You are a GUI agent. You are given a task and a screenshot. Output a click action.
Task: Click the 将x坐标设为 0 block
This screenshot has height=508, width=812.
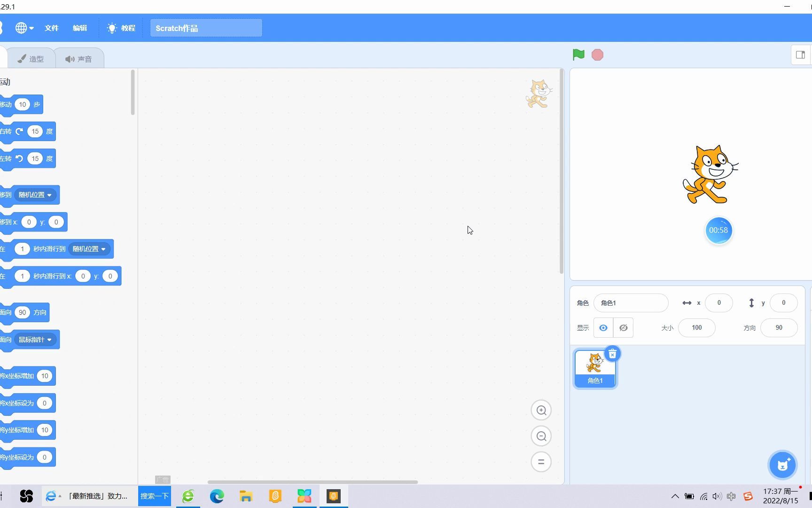28,403
